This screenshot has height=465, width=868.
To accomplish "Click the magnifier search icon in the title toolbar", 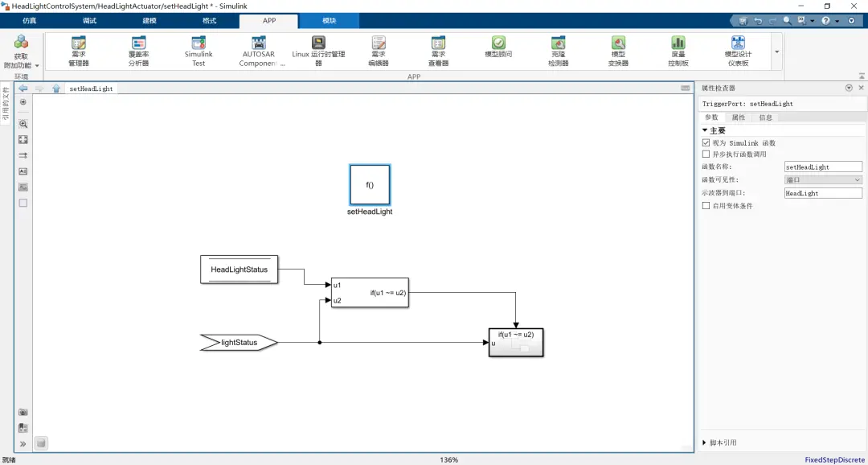I will pos(787,21).
